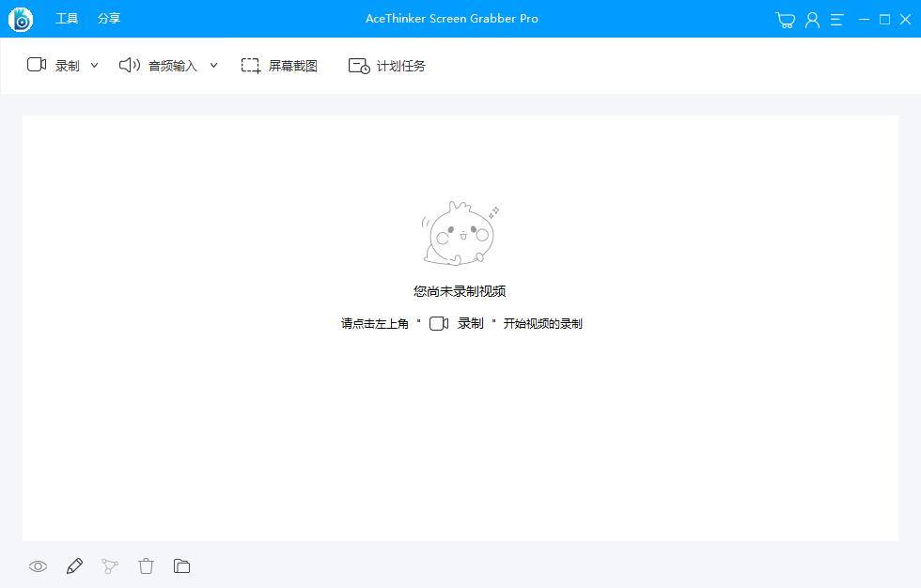Click the shopping cart icon in title bar
This screenshot has height=588, width=921.
(x=785, y=19)
